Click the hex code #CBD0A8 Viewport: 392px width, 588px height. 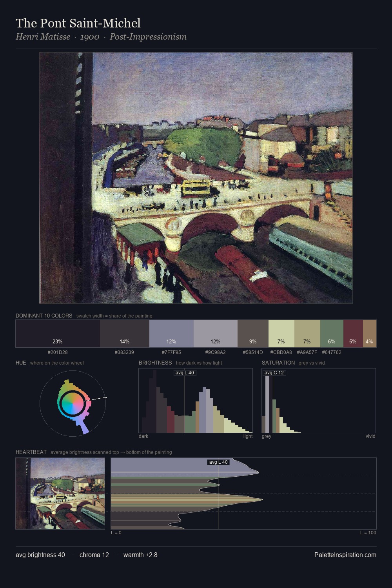point(281,352)
